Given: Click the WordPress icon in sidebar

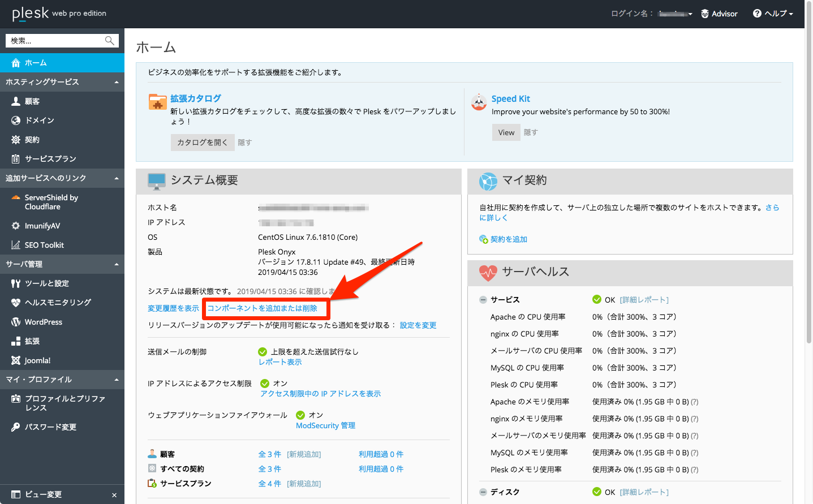Looking at the screenshot, I should click(15, 322).
